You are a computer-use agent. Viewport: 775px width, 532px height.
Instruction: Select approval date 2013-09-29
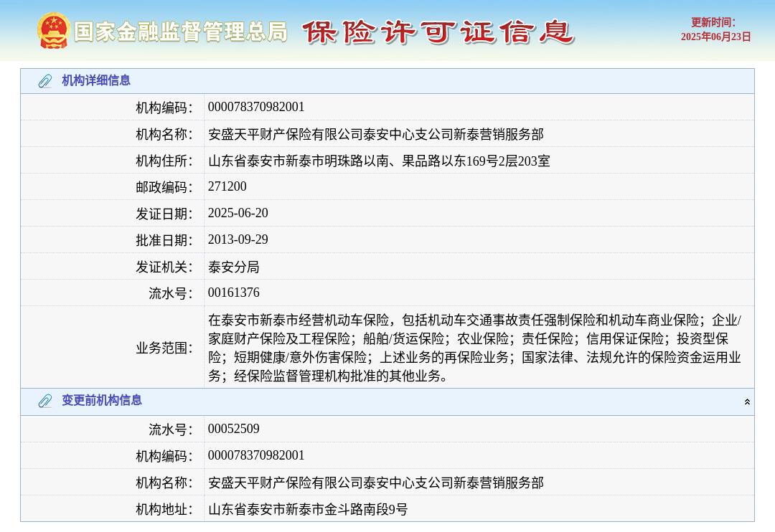pyautogui.click(x=238, y=240)
